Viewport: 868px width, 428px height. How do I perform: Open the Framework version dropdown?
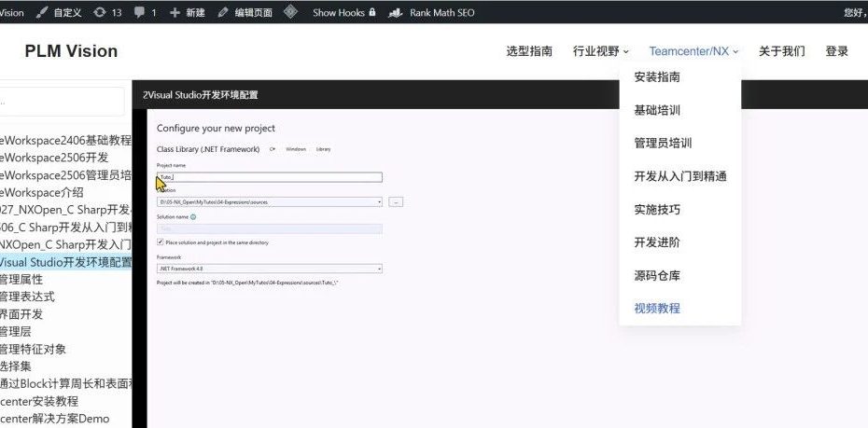pos(379,269)
